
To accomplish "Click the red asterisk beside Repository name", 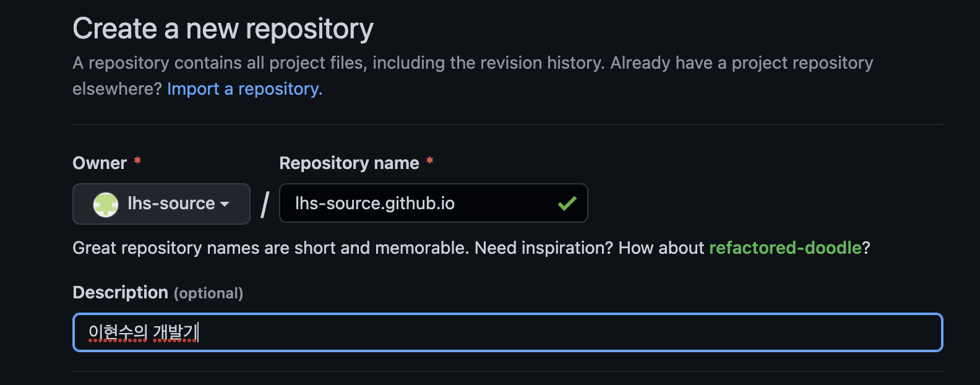I will click(x=429, y=162).
